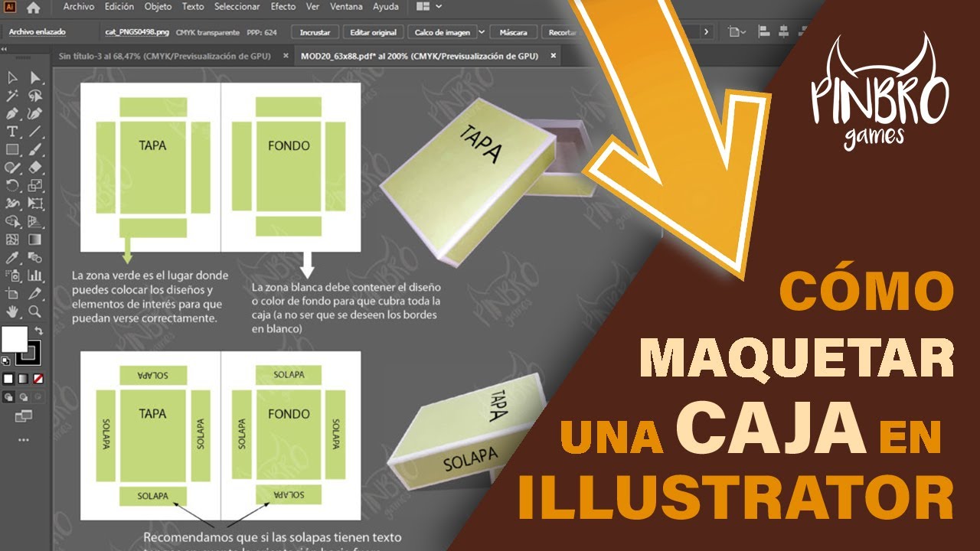
Task: Enable Draw Behind mode
Action: (x=23, y=397)
